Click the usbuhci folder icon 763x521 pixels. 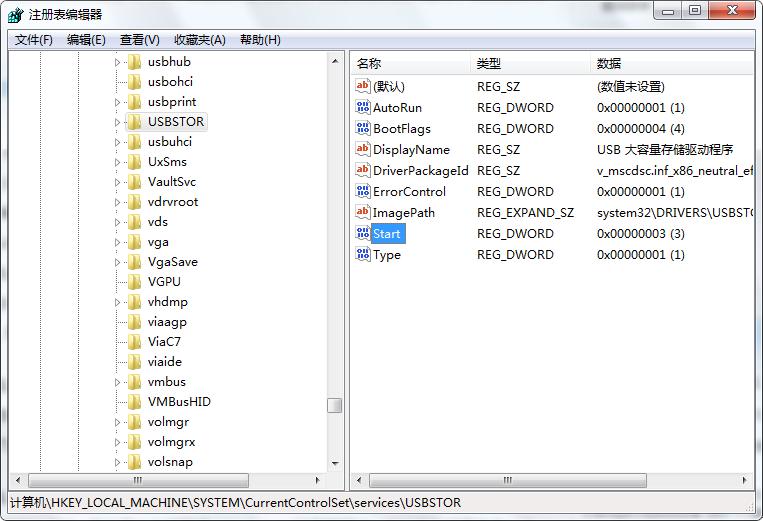pos(134,142)
